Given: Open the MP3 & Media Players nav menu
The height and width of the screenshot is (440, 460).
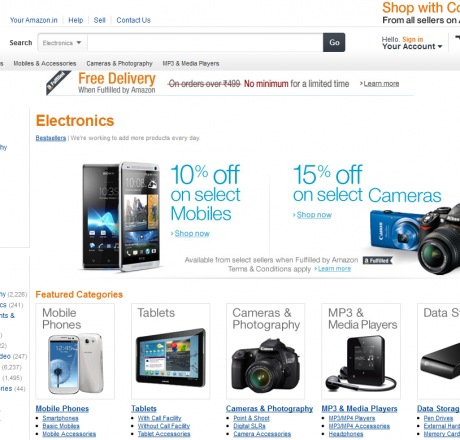Looking at the screenshot, I should [x=191, y=63].
